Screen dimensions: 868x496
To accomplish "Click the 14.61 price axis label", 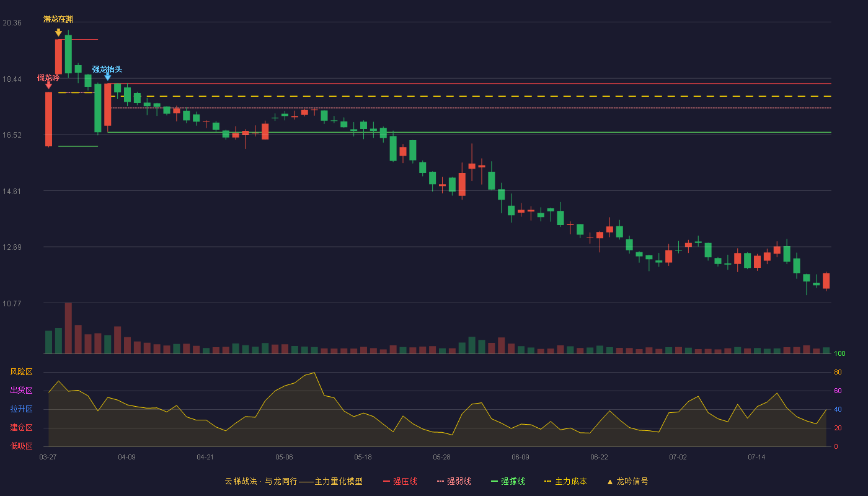I will [12, 192].
